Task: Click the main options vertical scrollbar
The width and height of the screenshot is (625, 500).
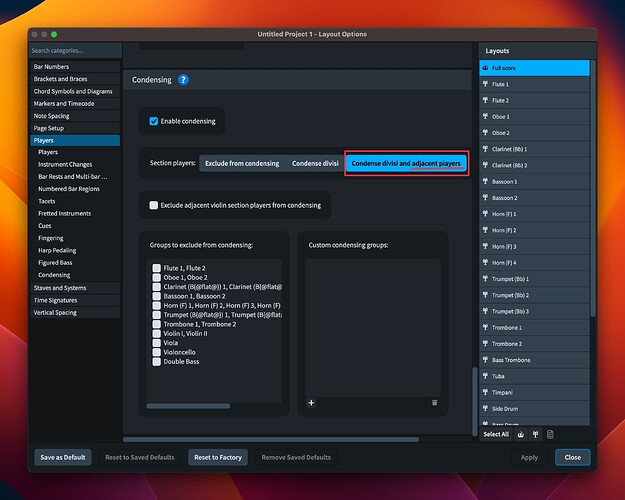Action: pos(474,402)
